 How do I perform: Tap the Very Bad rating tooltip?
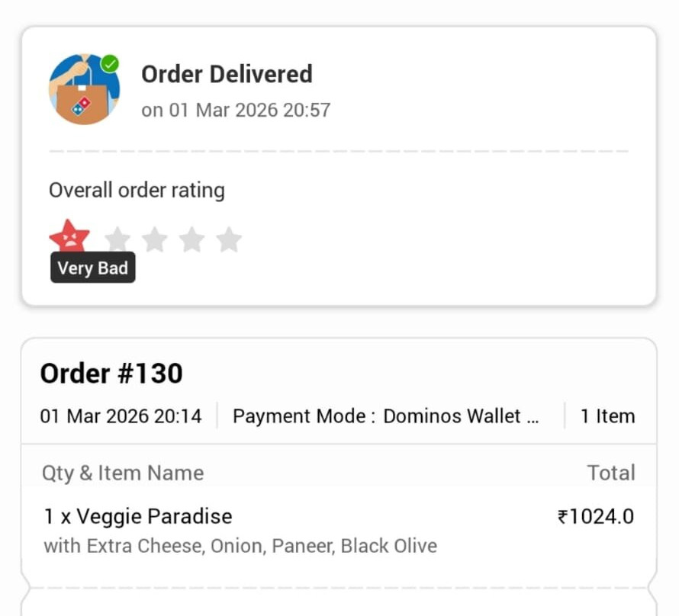[92, 268]
